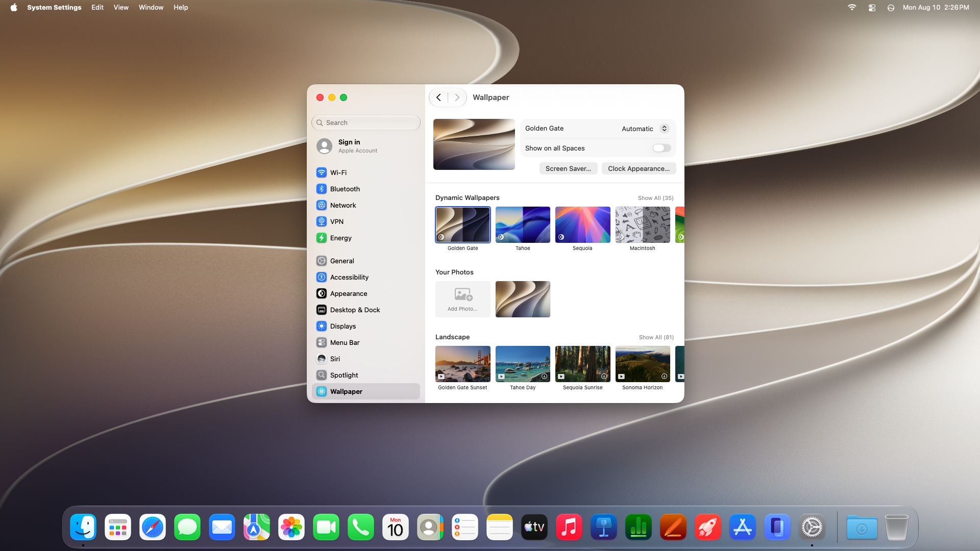Screen dimensions: 980x551
Task: Open Mail from the Dock
Action: (x=222, y=527)
